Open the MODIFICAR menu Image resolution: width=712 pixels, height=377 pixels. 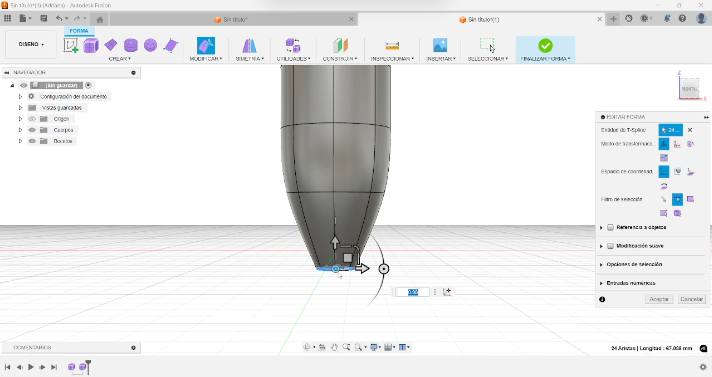point(206,59)
